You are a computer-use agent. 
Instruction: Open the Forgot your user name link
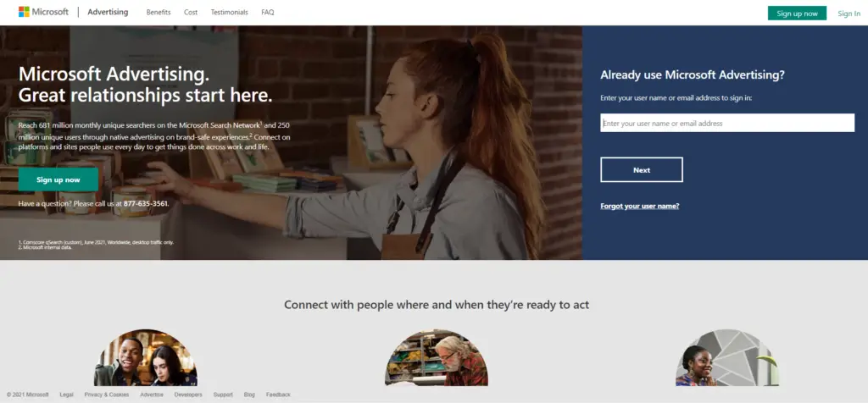click(x=639, y=207)
